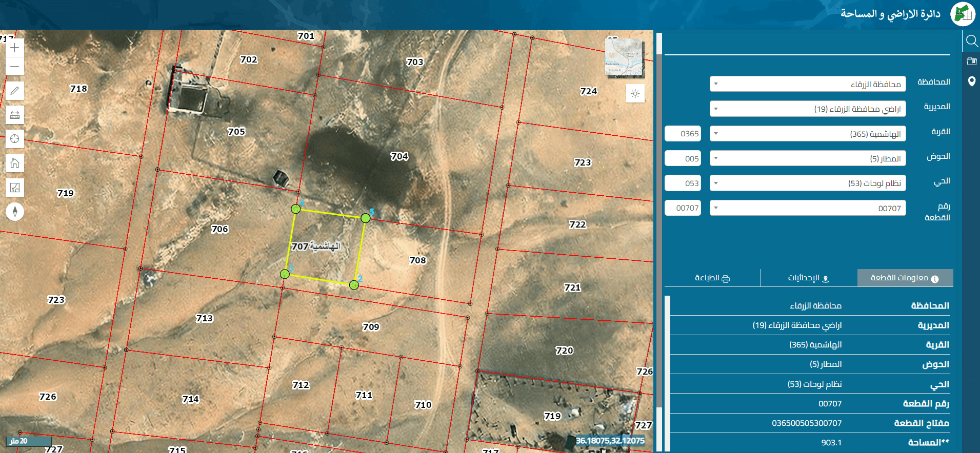Click the header title دائرة الاراضي و المساحة

pos(890,14)
